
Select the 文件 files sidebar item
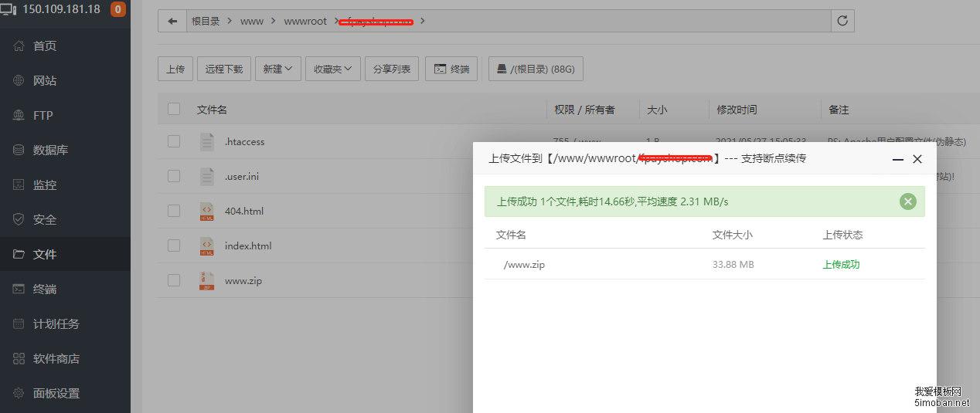point(65,254)
